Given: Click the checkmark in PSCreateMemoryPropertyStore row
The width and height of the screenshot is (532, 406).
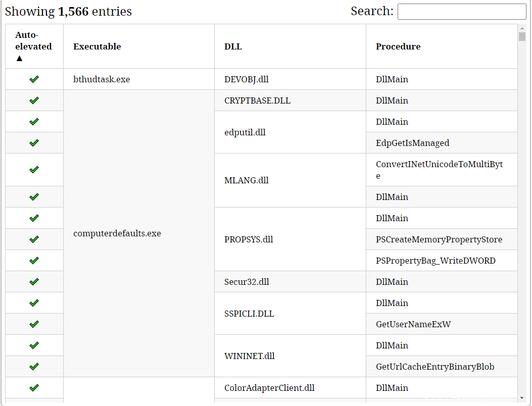Looking at the screenshot, I should (34, 239).
